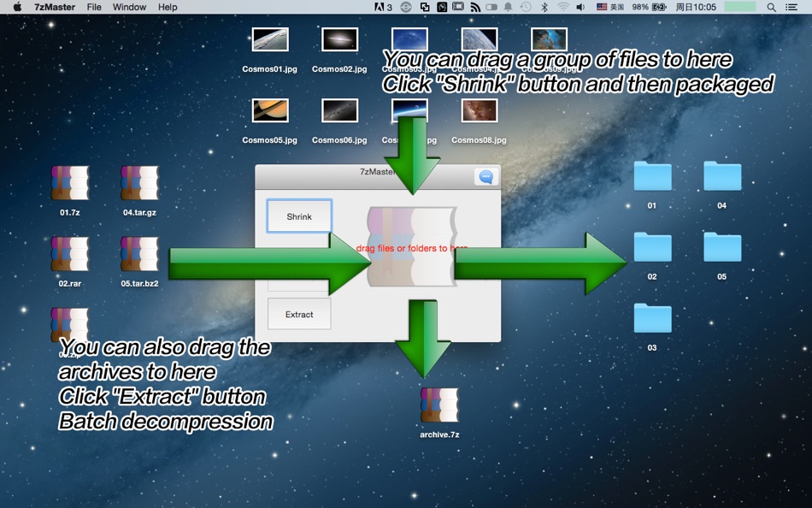Click the clock showing 10:05
The image size is (812, 508).
(696, 7)
